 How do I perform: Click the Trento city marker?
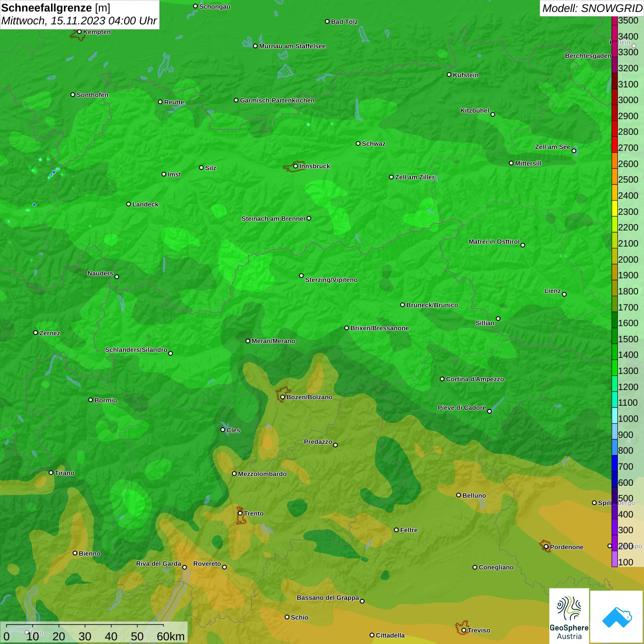[240, 513]
